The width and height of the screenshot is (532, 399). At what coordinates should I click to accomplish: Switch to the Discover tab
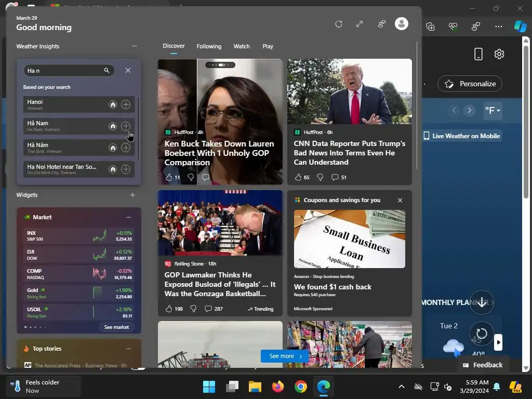click(x=174, y=46)
